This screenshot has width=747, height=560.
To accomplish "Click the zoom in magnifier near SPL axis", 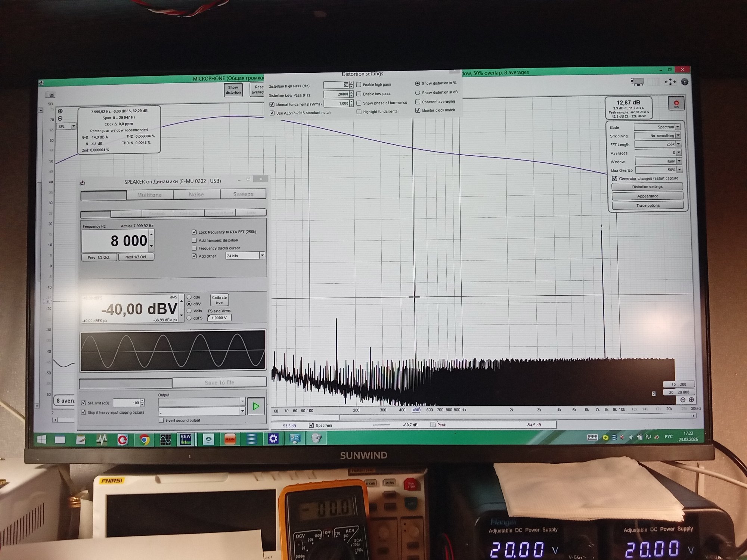I will (x=60, y=111).
